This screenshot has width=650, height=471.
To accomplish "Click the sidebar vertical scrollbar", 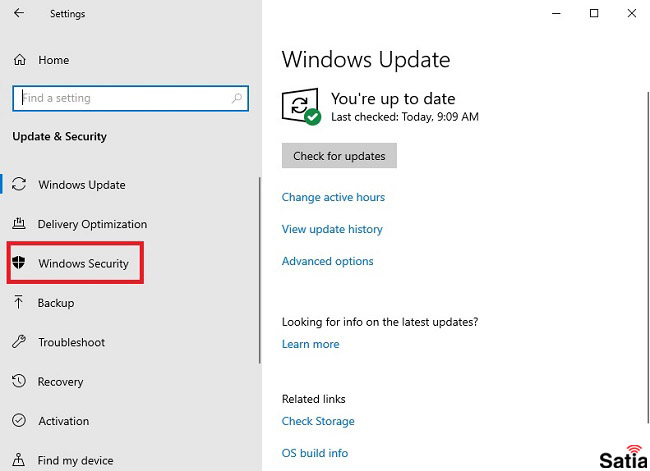I will point(260,270).
